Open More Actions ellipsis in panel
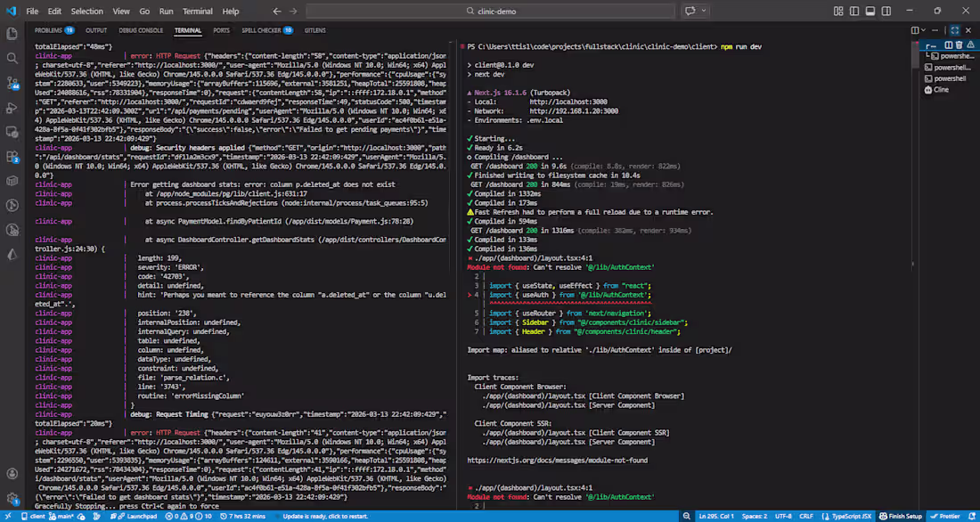 click(935, 30)
